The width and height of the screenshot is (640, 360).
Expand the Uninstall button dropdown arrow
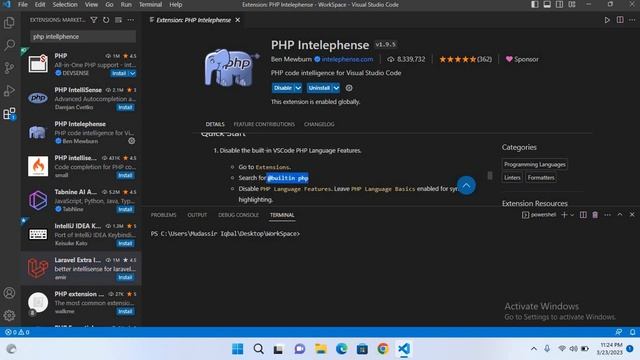tap(336, 88)
